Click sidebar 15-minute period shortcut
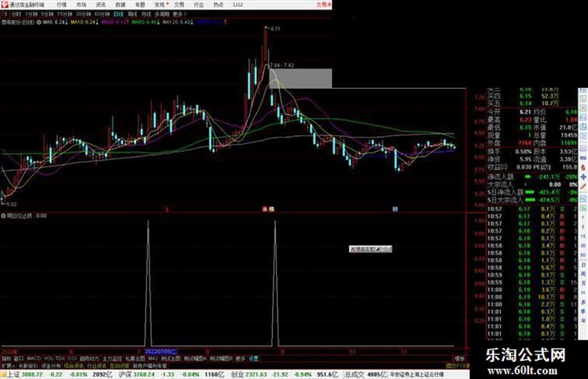The height and width of the screenshot is (379, 588). tap(583, 236)
